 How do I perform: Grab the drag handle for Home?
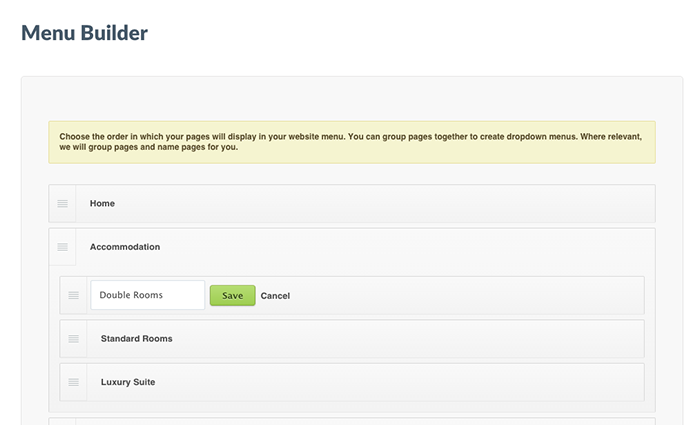62,203
